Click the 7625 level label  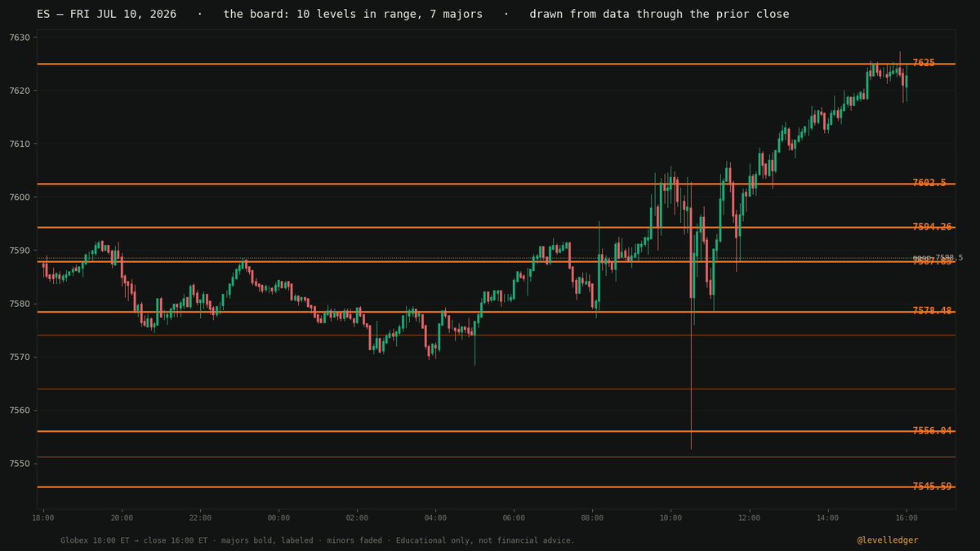pos(924,63)
